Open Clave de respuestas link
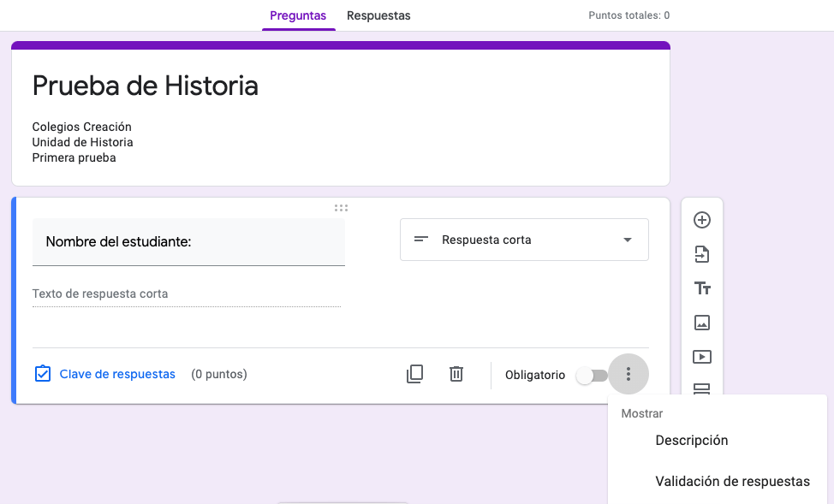The image size is (834, 504). 116,374
